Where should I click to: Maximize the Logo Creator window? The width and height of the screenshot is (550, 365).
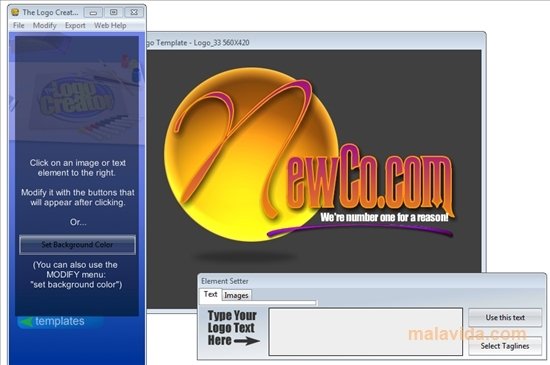[113, 13]
